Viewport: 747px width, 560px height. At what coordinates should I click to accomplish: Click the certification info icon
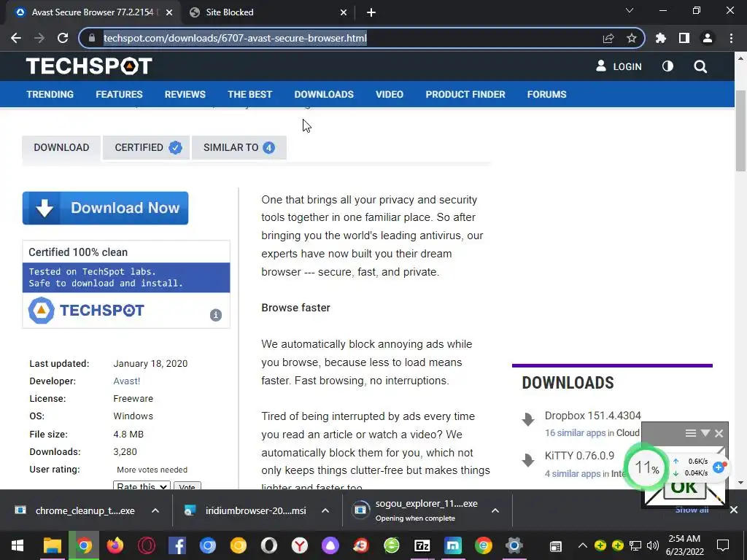click(216, 315)
